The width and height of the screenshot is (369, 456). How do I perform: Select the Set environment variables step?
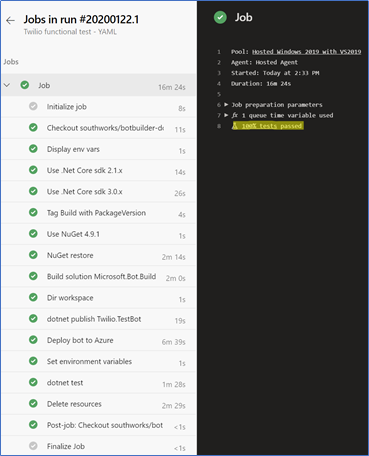[99, 362]
